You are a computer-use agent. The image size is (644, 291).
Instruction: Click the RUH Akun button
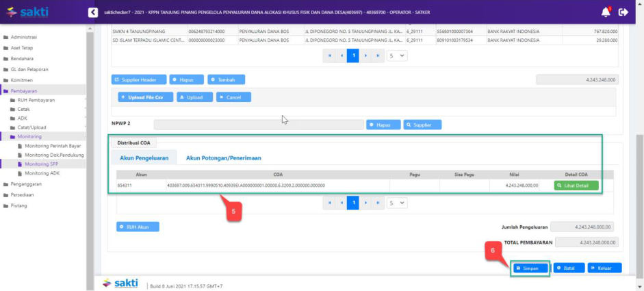click(138, 227)
